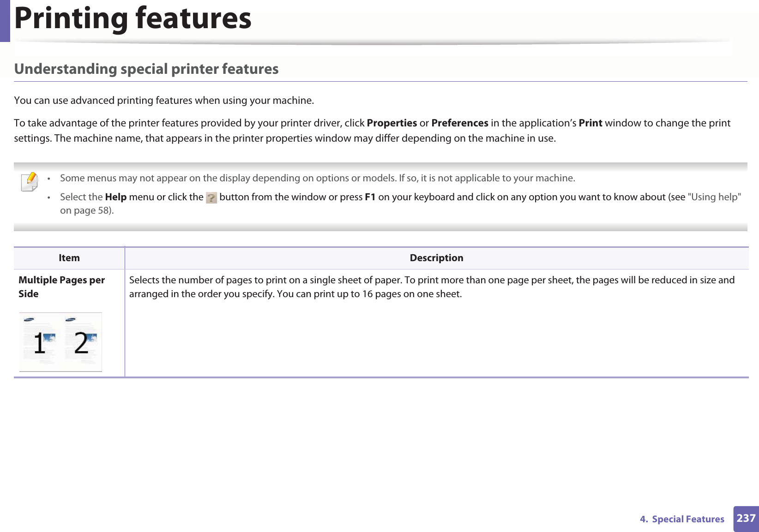The width and height of the screenshot is (759, 532).
Task: Click the Printing features page title
Action: tap(133, 18)
